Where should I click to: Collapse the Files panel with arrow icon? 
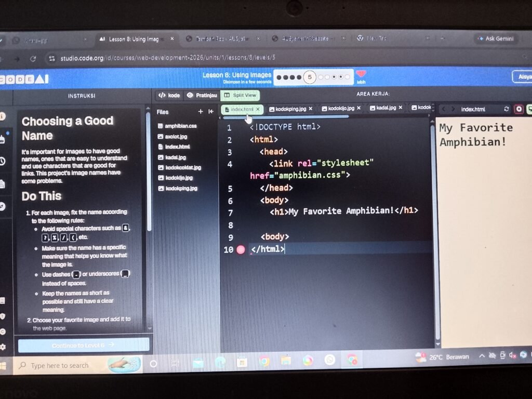click(x=211, y=111)
